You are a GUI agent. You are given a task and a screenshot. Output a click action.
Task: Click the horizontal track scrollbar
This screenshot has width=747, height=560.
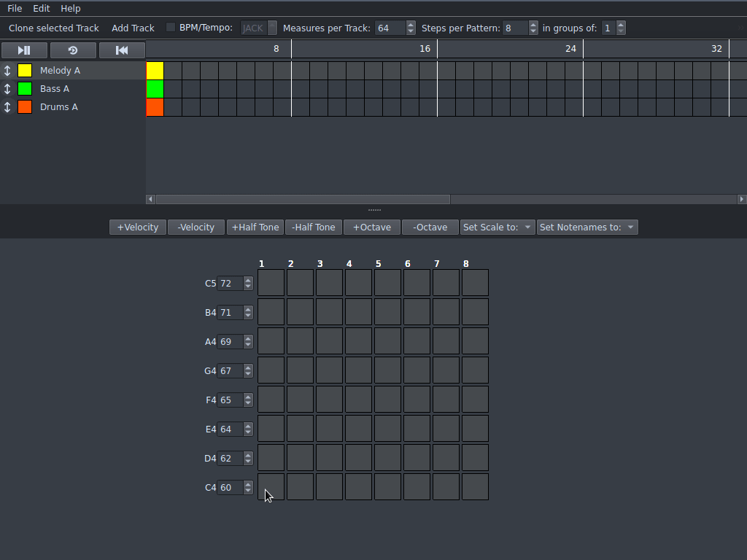coord(303,199)
